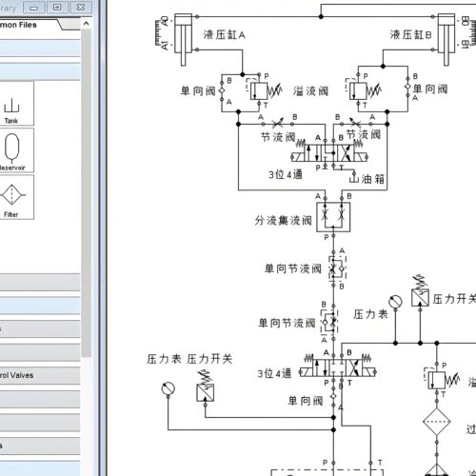
Task: Select upper one-way throttle valve (单向节流阀)
Action: pyautogui.click(x=337, y=268)
